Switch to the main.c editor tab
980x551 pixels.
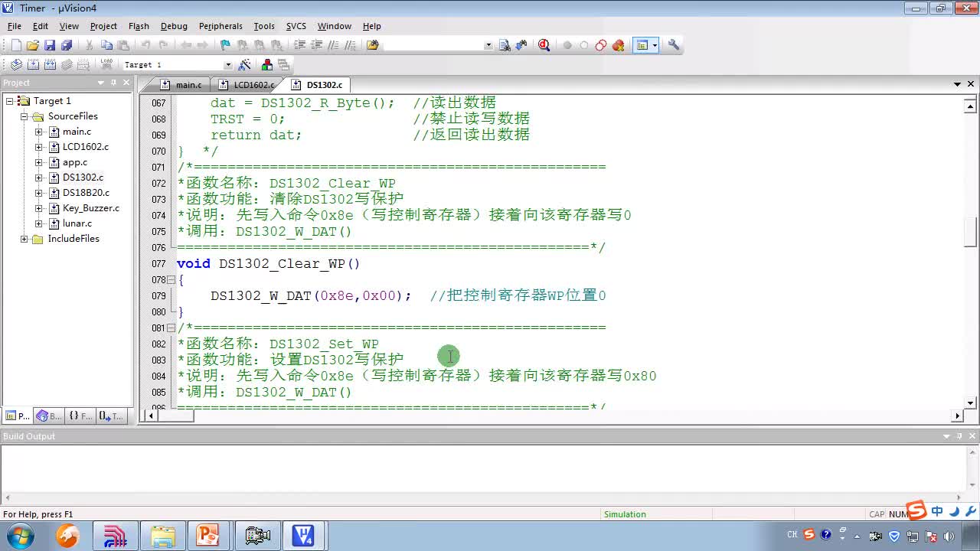tap(182, 85)
